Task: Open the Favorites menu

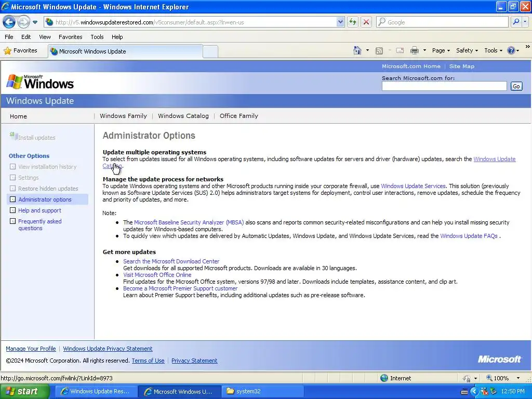Action: click(x=70, y=37)
